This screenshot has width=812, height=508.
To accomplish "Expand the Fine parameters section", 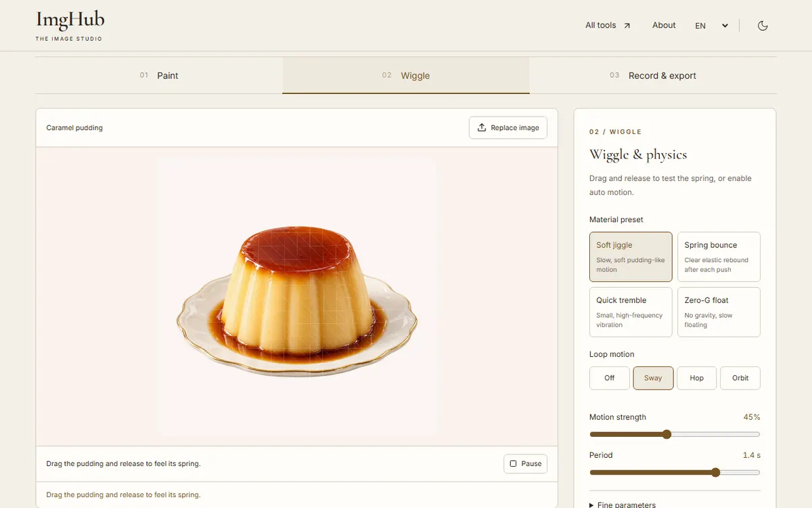I will tap(675, 504).
